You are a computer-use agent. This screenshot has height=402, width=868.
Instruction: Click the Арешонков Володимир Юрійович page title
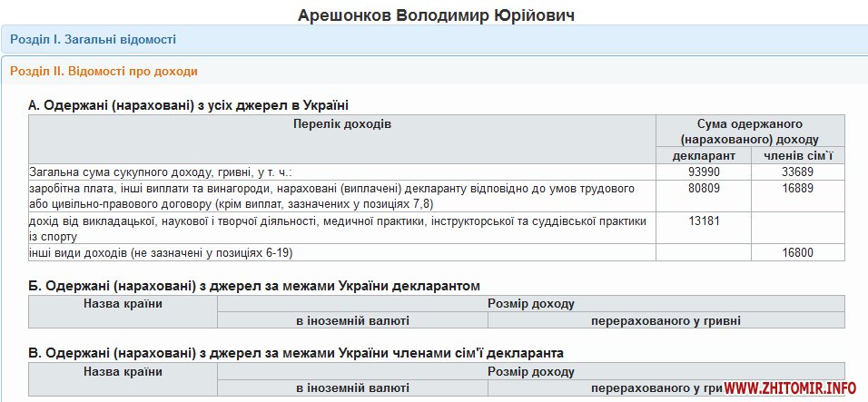click(436, 15)
